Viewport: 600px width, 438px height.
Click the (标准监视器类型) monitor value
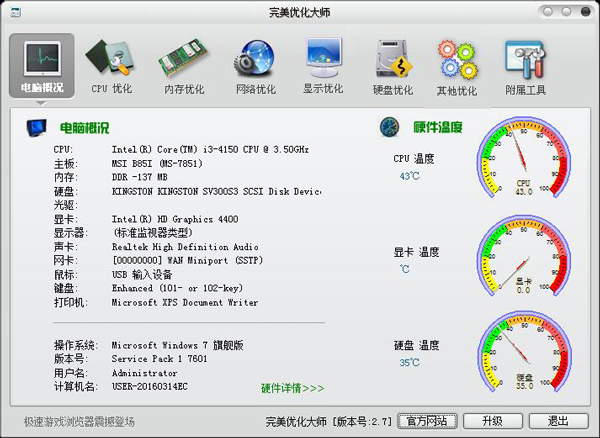[152, 233]
